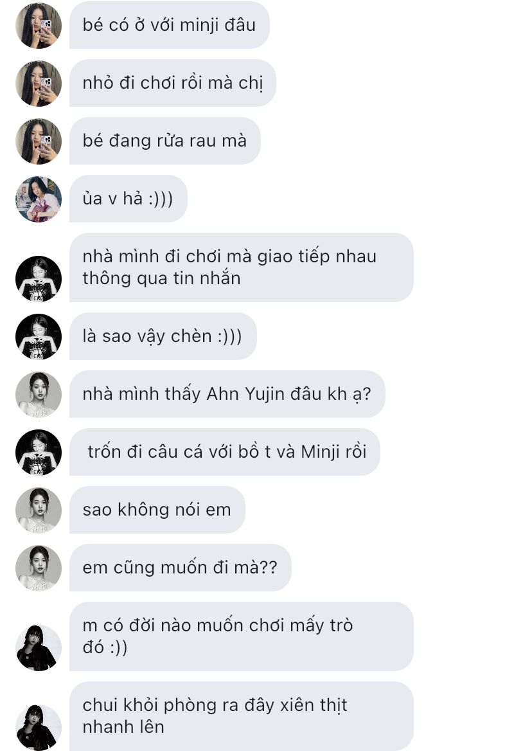Tap message "trốn đi câu cá với bồ t"
Screen dimensions: 532x756
click(x=225, y=452)
